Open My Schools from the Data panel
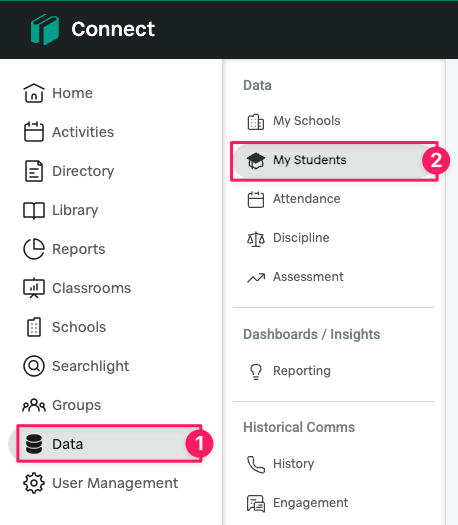 pos(294,121)
